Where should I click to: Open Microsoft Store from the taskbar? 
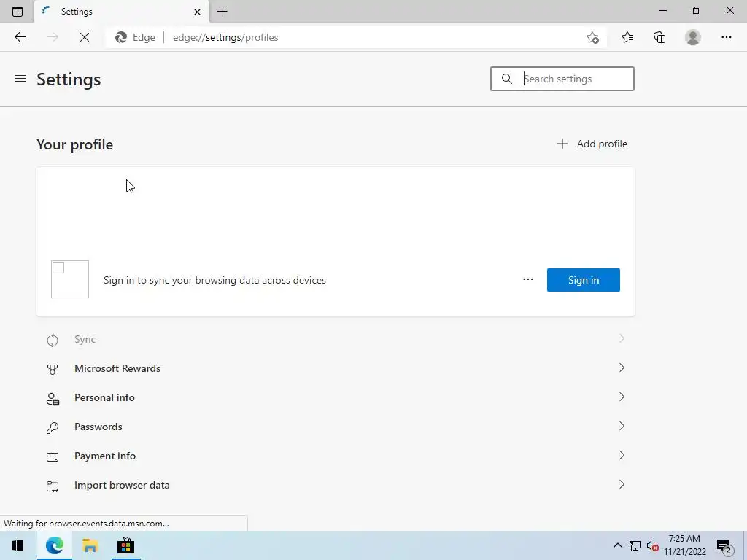[x=125, y=545]
